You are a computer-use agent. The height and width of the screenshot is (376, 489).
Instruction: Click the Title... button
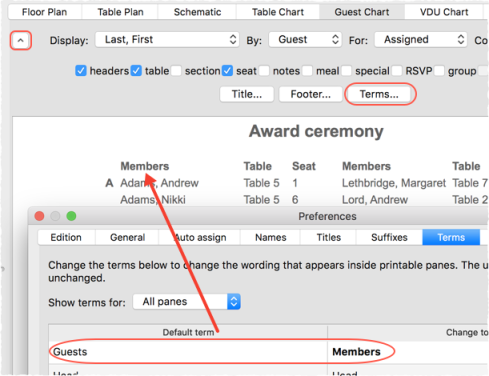click(x=247, y=94)
